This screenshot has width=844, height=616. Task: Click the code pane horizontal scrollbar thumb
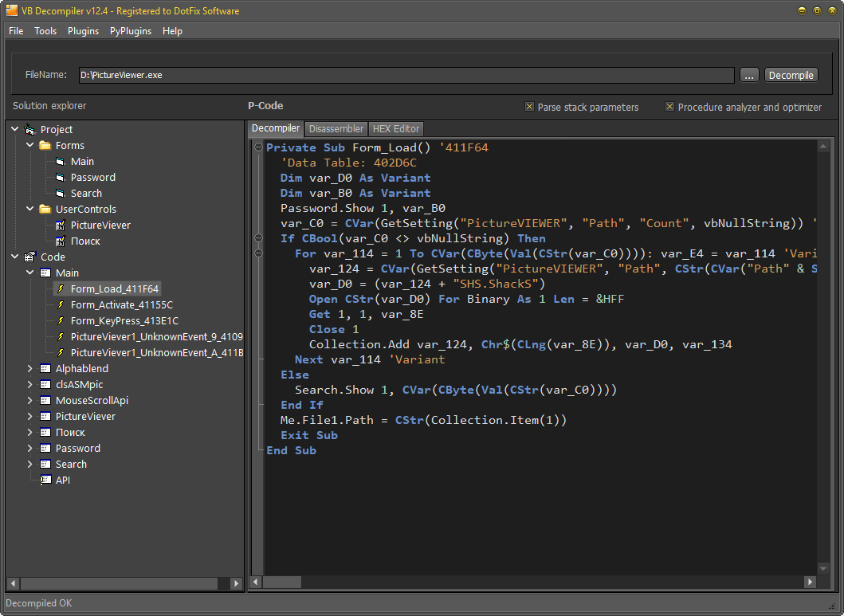coord(281,582)
